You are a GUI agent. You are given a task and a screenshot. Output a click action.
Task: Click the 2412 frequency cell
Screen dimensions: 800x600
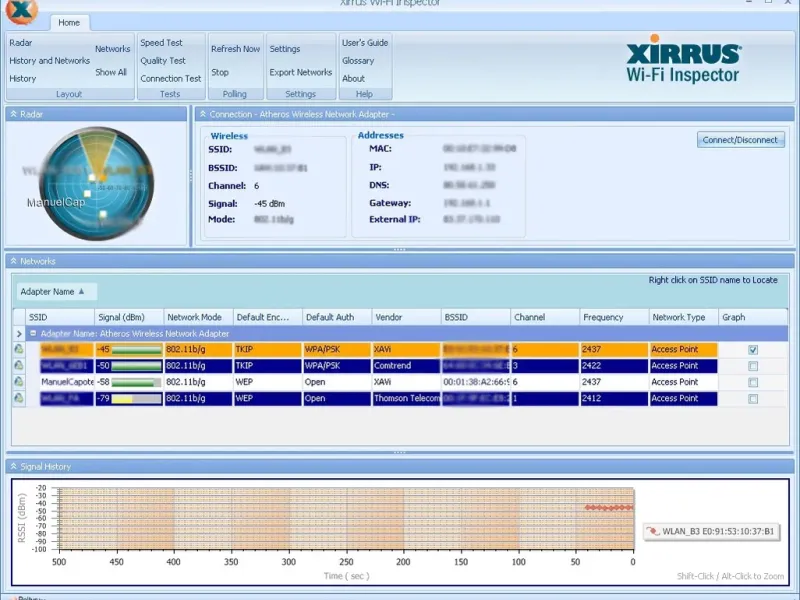614,398
